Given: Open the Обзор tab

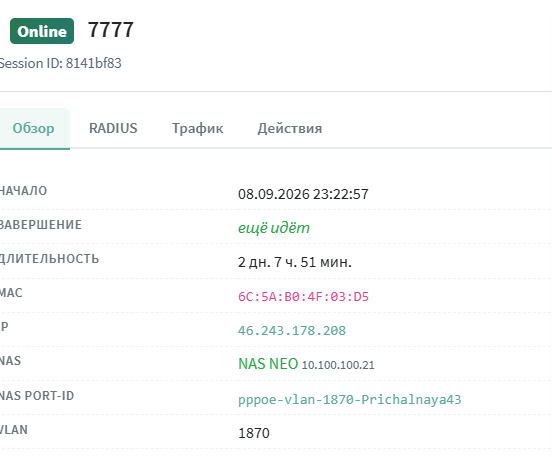Looking at the screenshot, I should click(33, 128).
